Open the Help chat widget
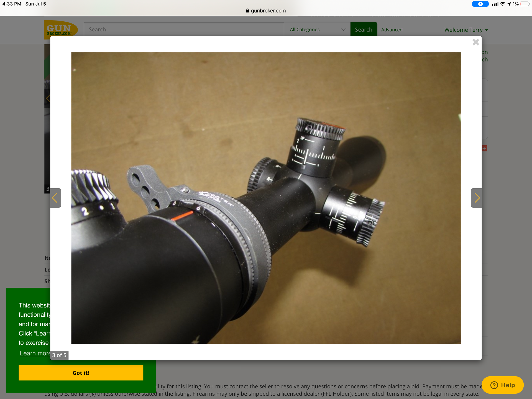 click(502, 385)
